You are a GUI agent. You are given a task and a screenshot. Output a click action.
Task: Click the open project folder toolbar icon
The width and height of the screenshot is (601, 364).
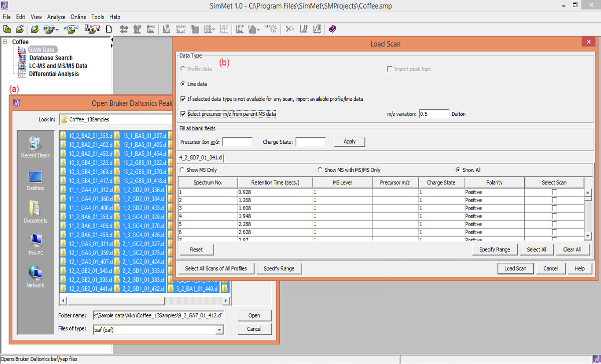[x=20, y=29]
